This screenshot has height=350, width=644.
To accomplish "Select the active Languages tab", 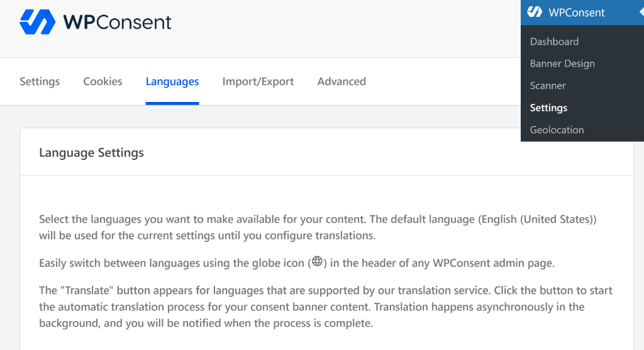I will click(x=172, y=81).
